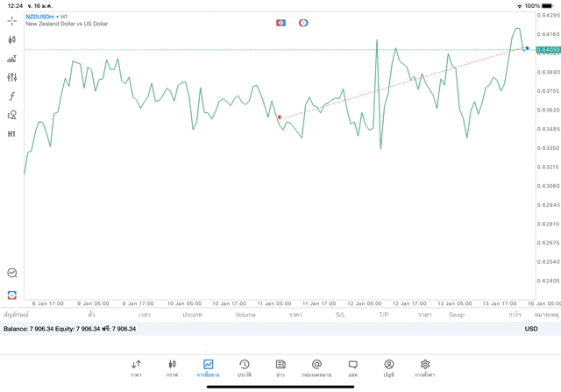The image size is (561, 392).
Task: Switch to the ราคา quotes tab
Action: tap(136, 368)
